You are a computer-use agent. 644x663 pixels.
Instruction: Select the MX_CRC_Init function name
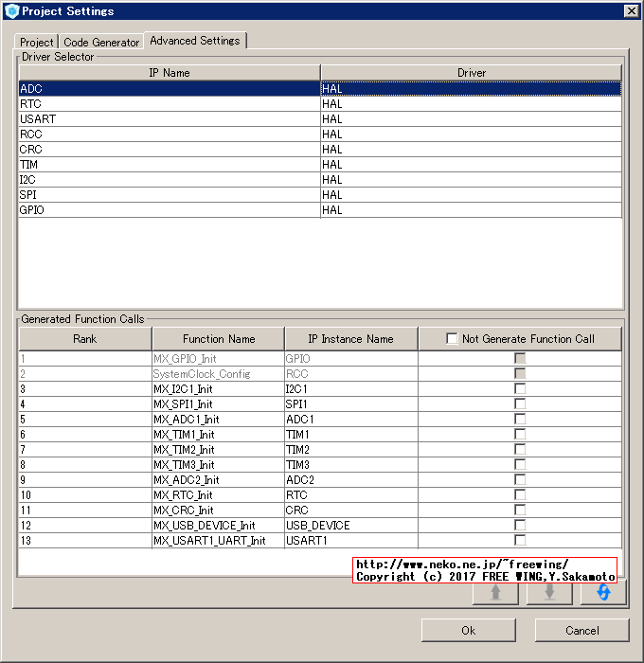coord(218,510)
